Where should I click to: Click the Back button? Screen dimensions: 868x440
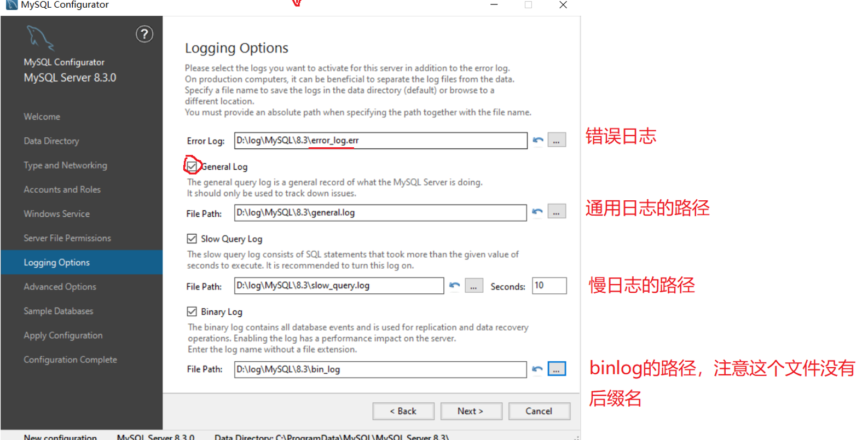[403, 411]
